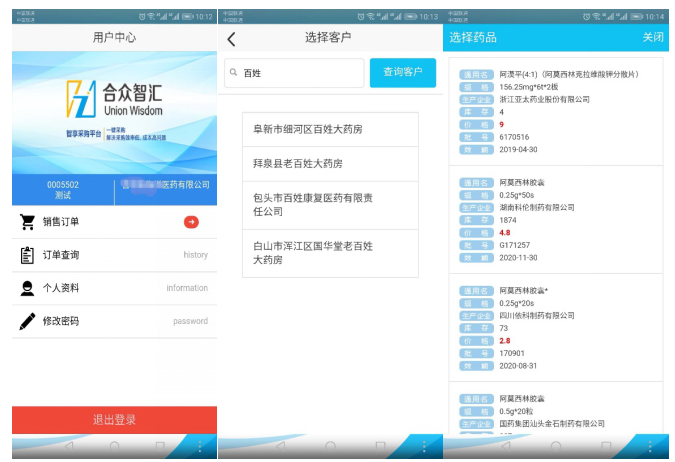The image size is (675, 462).
Task: Tap 关闭 on the 选择药品 header
Action: (652, 38)
